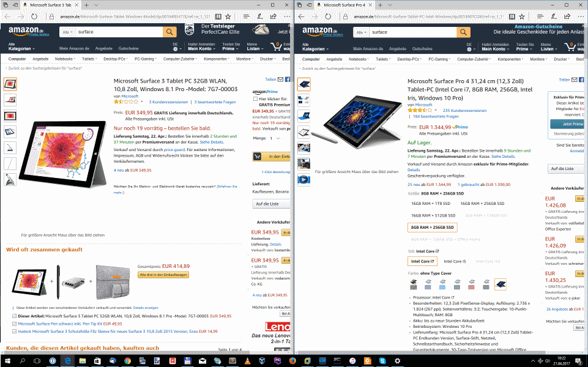Click the reading view icon in left browser
The height and width of the screenshot is (367, 588).
(x=218, y=17)
